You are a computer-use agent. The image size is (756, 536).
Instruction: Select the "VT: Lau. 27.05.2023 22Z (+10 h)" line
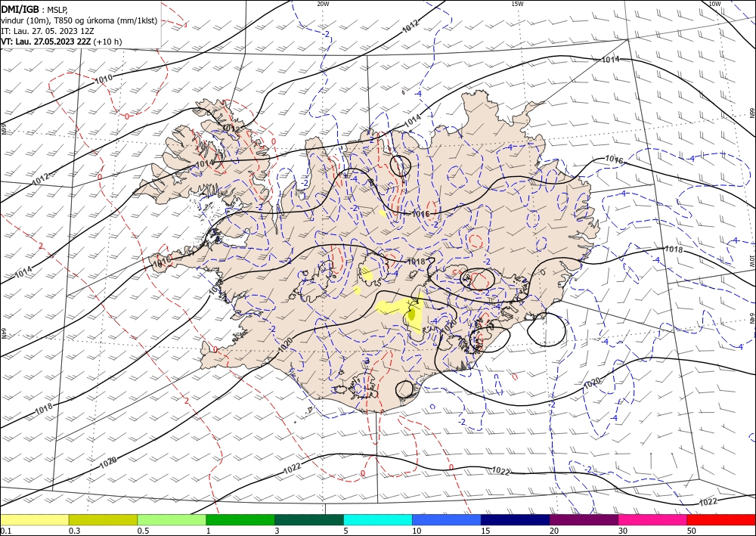(x=61, y=42)
